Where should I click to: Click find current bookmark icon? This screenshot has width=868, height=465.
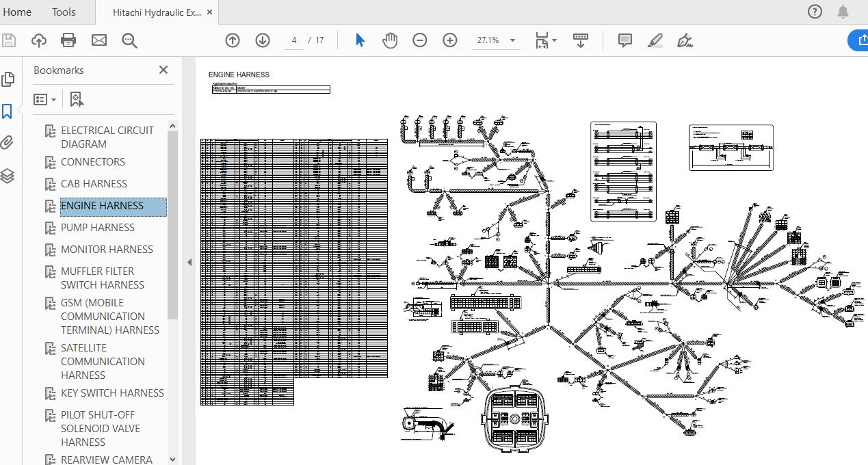click(77, 100)
